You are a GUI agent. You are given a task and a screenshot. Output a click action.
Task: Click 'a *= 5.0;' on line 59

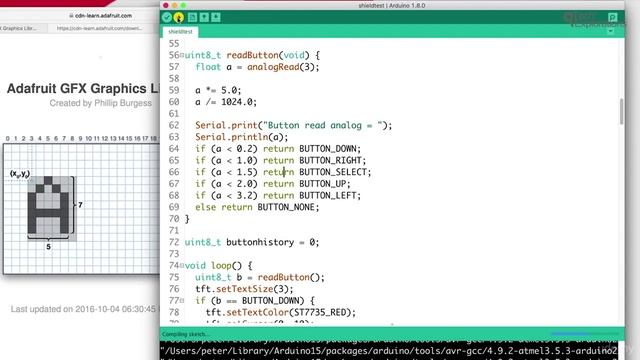[x=218, y=90]
